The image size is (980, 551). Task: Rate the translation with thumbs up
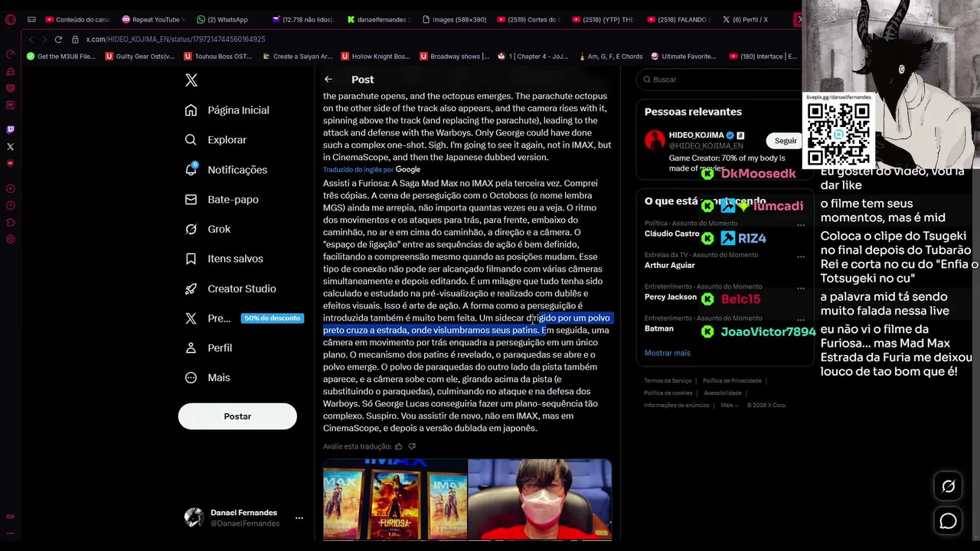[x=398, y=446]
